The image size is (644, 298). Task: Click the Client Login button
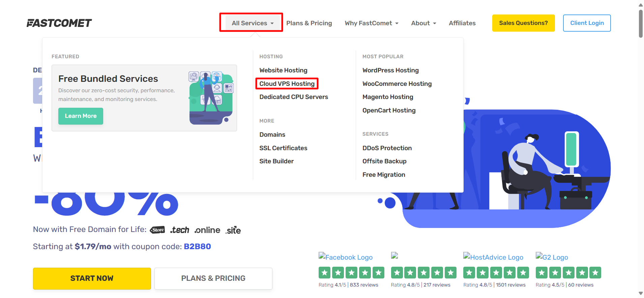coord(587,23)
